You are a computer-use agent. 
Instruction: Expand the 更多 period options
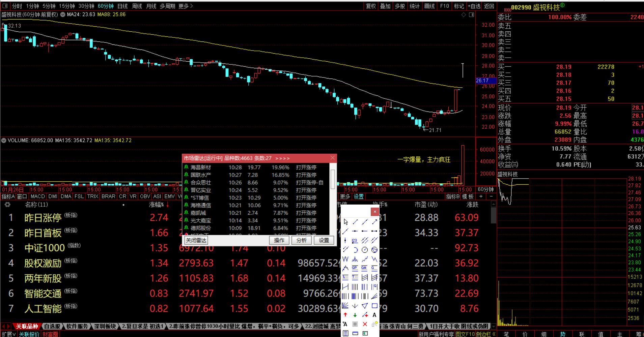pos(186,6)
